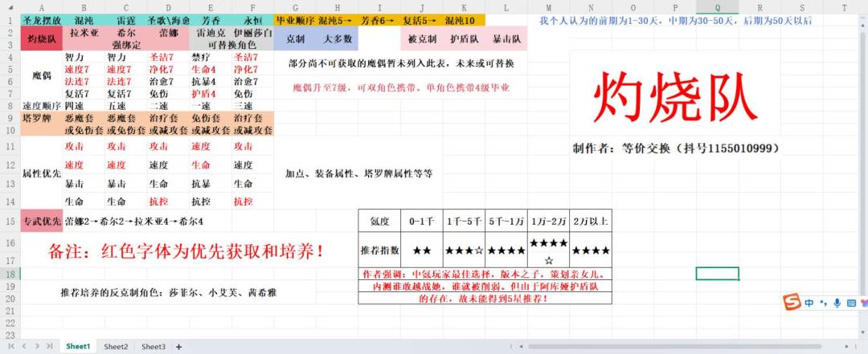This screenshot has height=354, width=868.
Task: Start voice input with the microphone icon
Action: pyautogui.click(x=837, y=303)
